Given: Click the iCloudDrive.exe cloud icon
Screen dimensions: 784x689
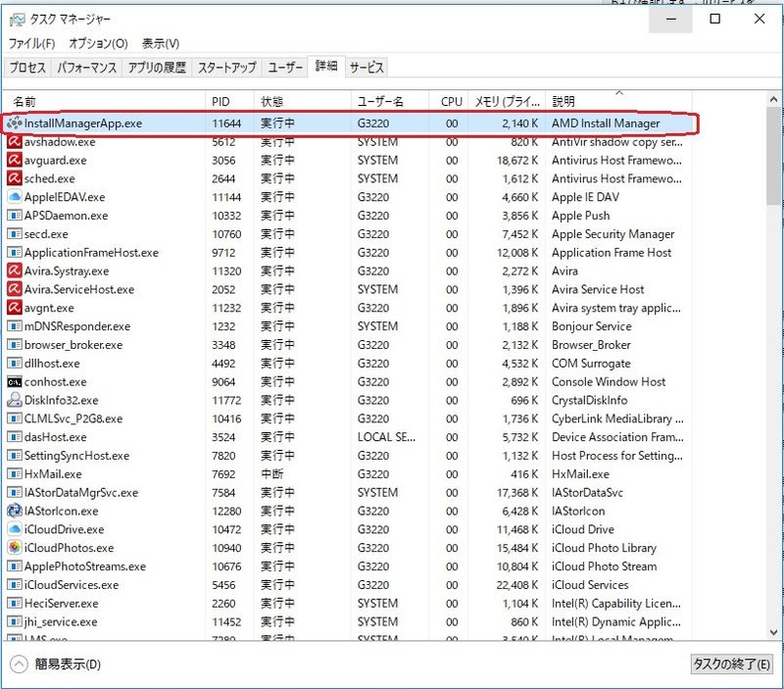Looking at the screenshot, I should 15,529.
